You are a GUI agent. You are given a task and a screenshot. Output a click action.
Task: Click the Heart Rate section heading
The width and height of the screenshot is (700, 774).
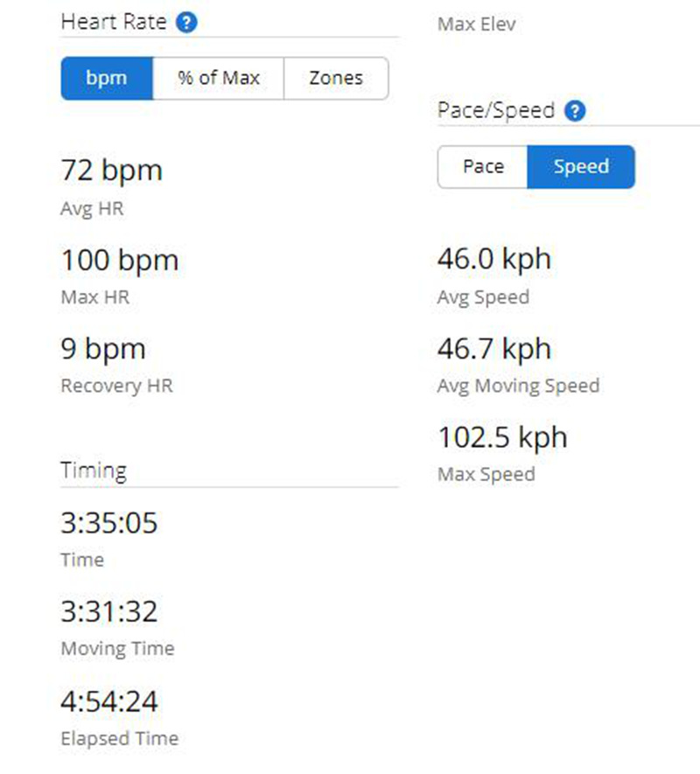114,22
